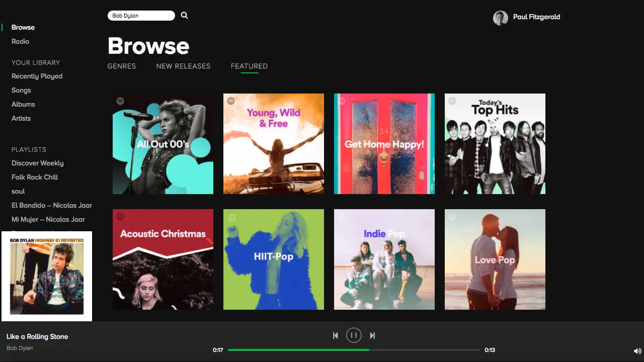Open the Acoustic Christmas playlist tile
644x362 pixels.
[x=163, y=259]
